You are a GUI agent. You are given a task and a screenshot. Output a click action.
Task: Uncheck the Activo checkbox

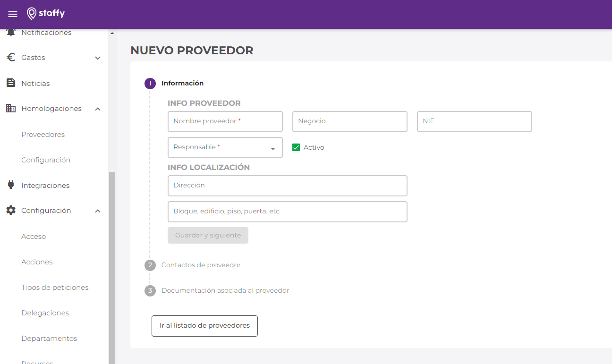pyautogui.click(x=297, y=147)
